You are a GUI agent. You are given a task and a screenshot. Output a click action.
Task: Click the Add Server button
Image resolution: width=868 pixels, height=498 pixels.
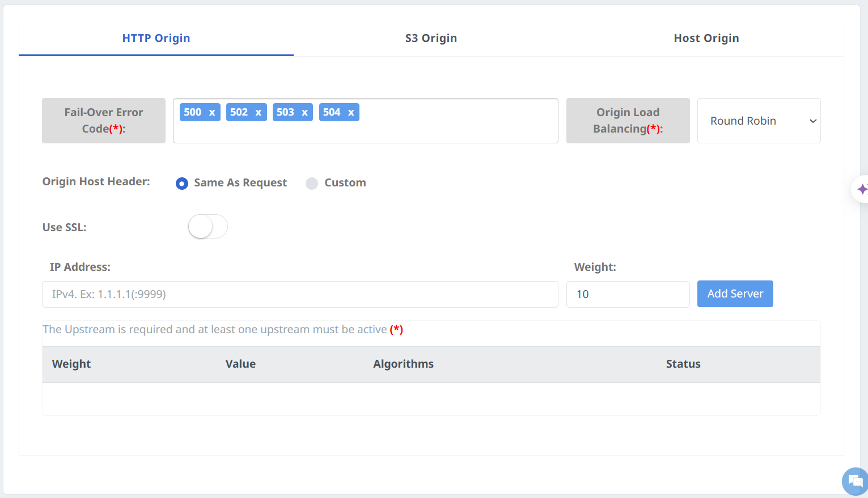[x=735, y=293]
